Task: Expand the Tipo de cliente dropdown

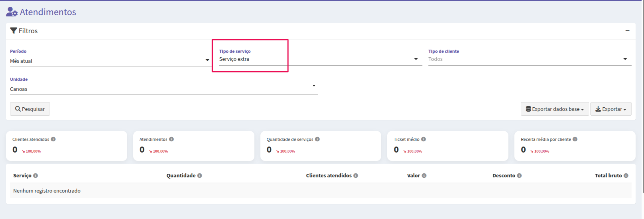Action: click(x=530, y=59)
